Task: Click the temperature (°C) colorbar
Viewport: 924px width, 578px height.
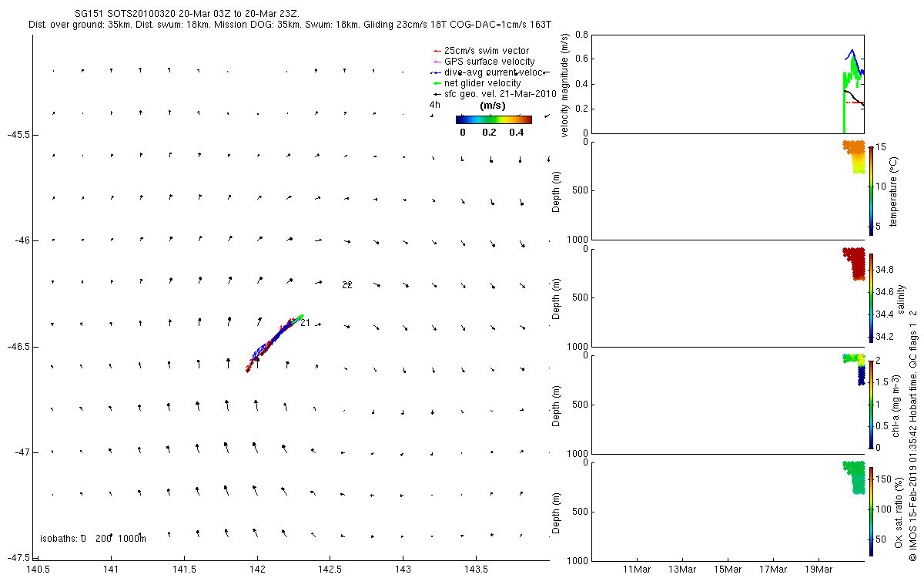Action: pos(871,190)
